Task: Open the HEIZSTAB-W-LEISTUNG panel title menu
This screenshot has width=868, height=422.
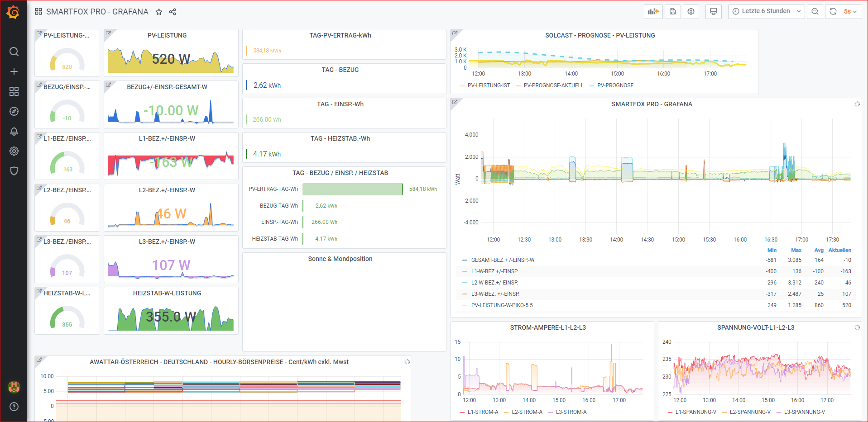Action: point(167,293)
